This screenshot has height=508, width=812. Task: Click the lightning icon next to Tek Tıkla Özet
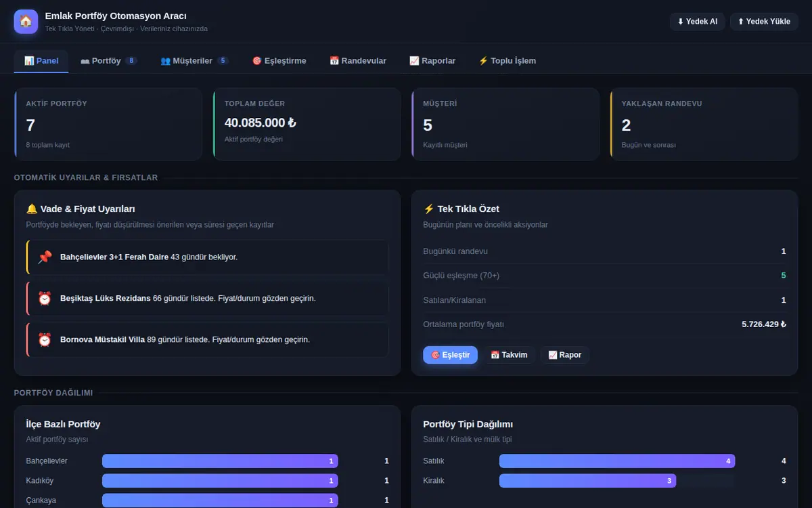point(428,209)
